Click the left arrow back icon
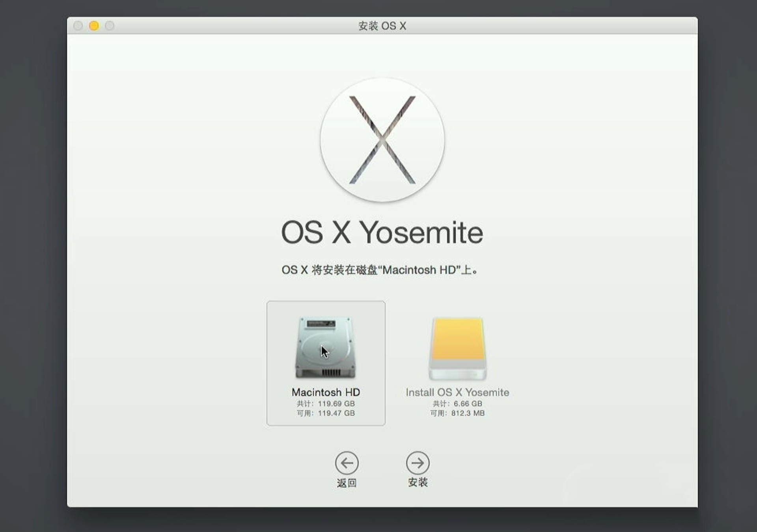 [x=347, y=463]
